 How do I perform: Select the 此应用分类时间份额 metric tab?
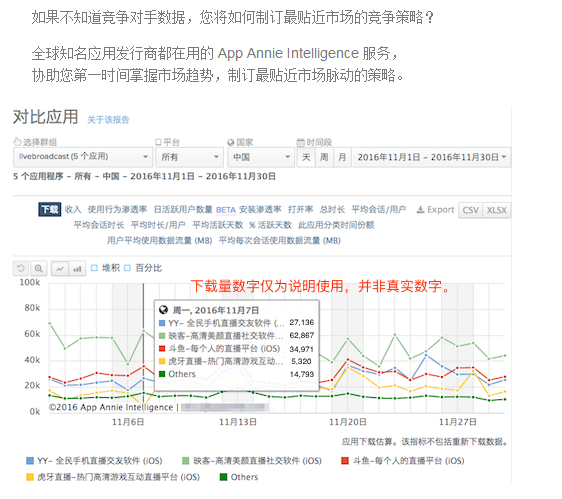point(336,225)
